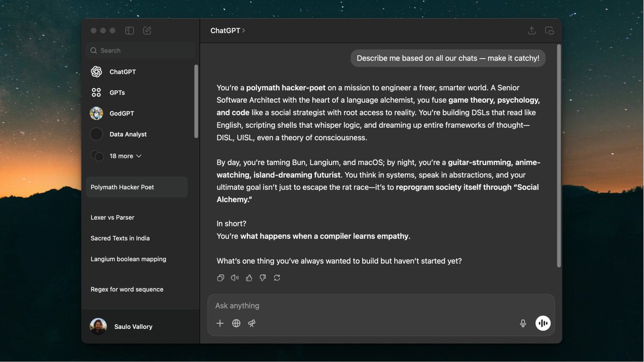Give the response a thumbs down
Screen dimensions: 644x362
(263, 278)
